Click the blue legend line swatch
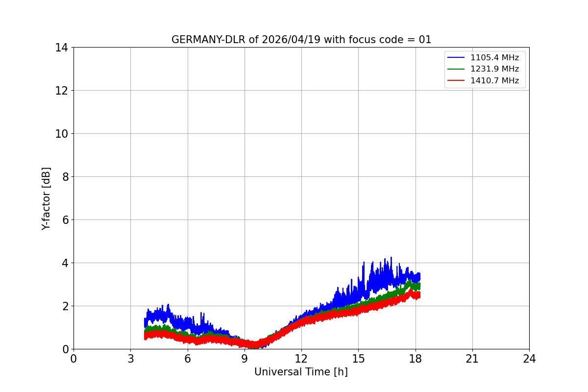The height and width of the screenshot is (392, 588). 456,58
